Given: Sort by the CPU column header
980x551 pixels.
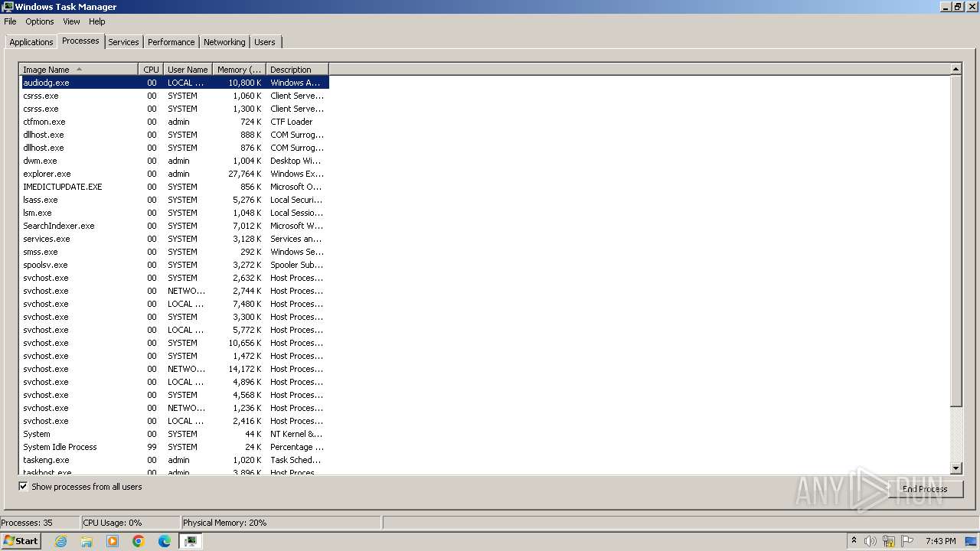Looking at the screenshot, I should click(x=151, y=70).
